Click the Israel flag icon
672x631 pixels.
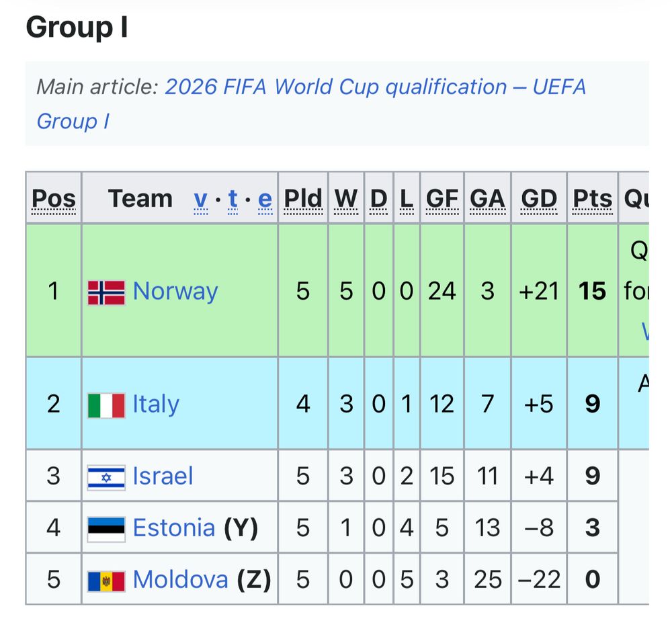point(106,477)
